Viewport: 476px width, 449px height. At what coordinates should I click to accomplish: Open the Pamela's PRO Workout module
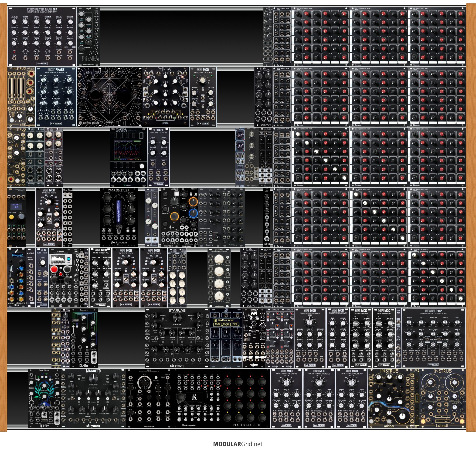(x=17, y=218)
